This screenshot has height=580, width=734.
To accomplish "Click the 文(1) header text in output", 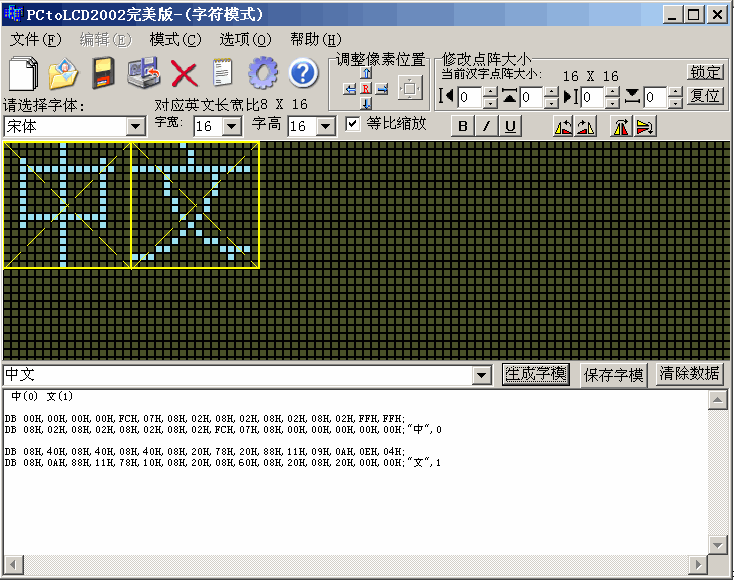I will (59, 396).
